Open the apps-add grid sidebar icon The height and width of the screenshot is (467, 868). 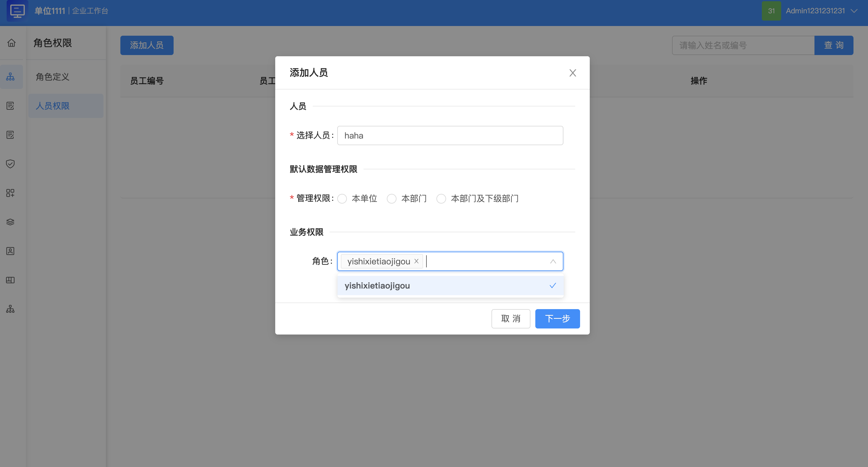(11, 193)
